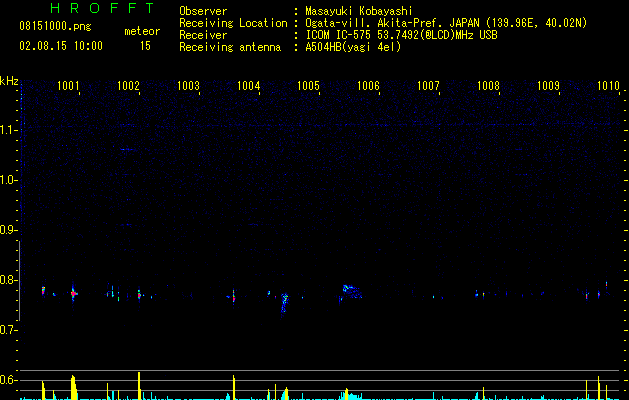Click the 1010 time marker
629x400 pixels.
[x=609, y=86]
